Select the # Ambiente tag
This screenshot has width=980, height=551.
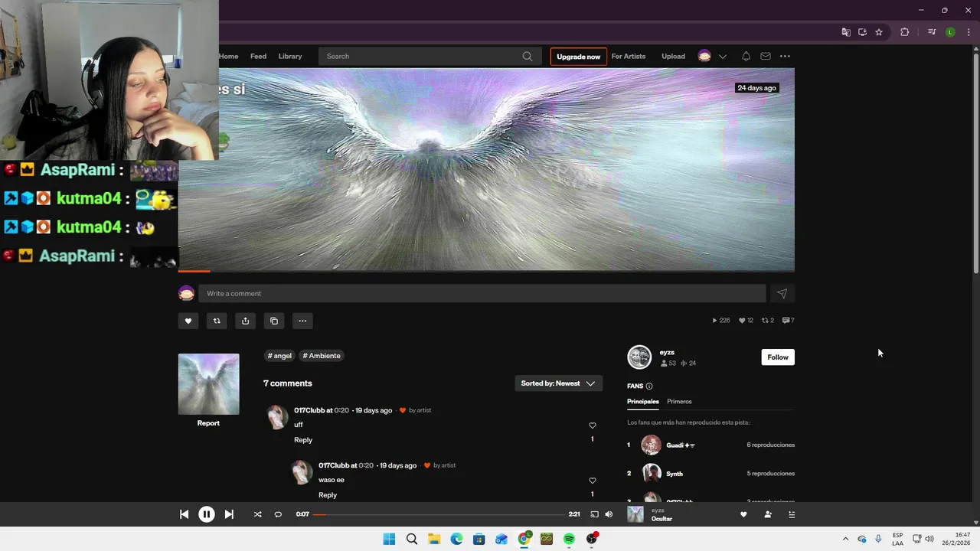[322, 356]
